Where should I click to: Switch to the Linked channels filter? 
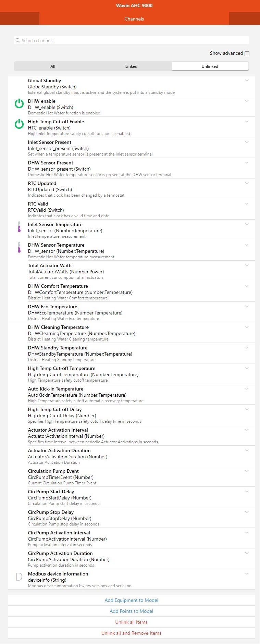[x=131, y=66]
